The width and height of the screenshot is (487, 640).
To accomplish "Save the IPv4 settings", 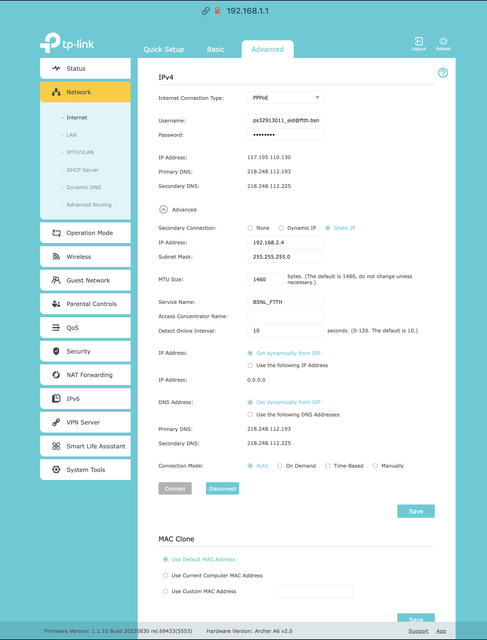I will click(x=416, y=511).
